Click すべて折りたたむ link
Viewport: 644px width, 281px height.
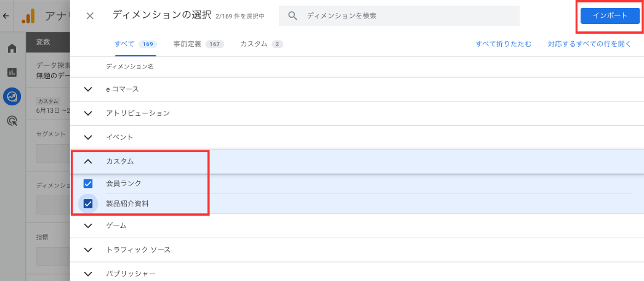click(x=503, y=44)
